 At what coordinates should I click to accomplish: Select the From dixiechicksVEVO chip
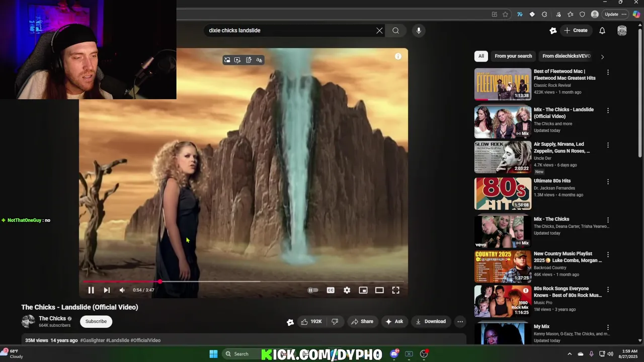click(566, 56)
